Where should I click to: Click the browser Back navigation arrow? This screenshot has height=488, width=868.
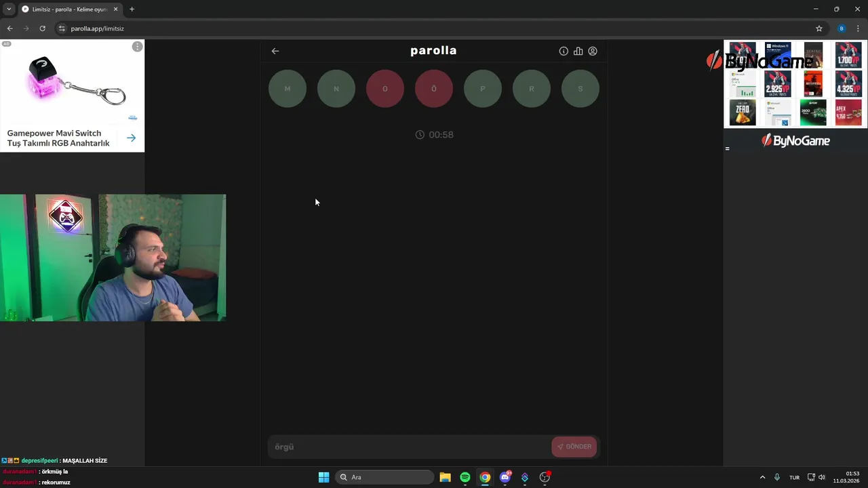point(9,28)
